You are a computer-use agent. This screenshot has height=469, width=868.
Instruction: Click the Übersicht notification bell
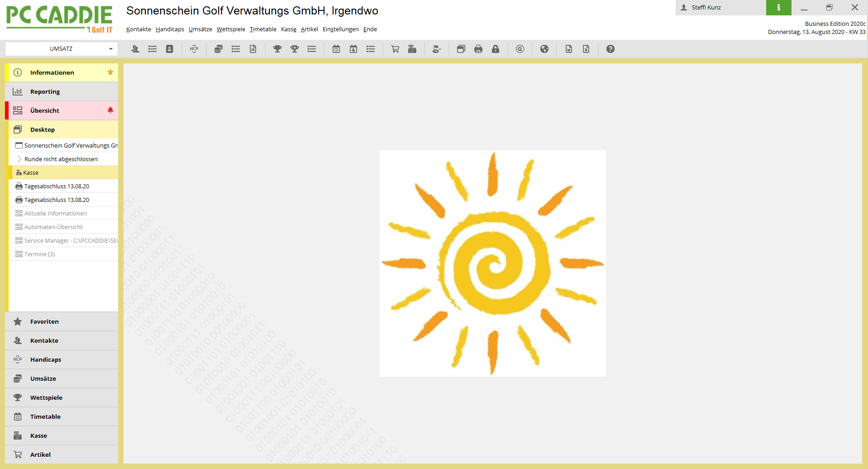[110, 110]
